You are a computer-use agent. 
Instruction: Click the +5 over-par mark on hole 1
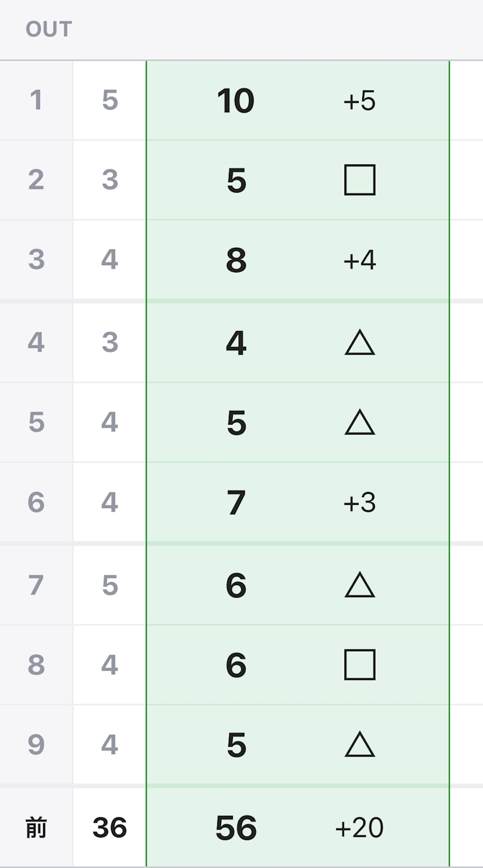tap(359, 101)
